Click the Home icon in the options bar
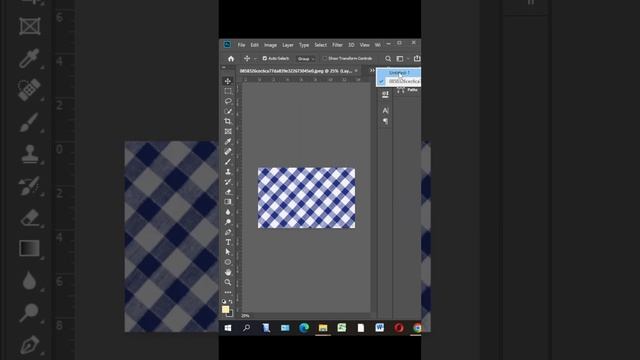640x360 pixels. (231, 59)
